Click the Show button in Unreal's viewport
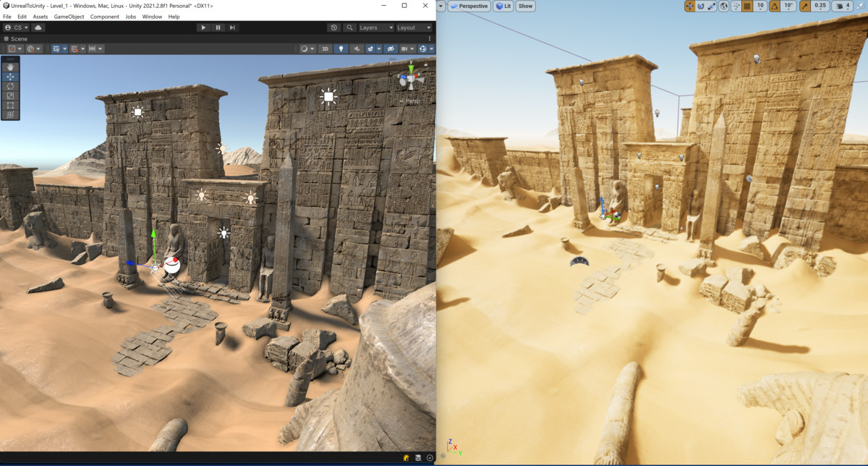 [x=524, y=6]
